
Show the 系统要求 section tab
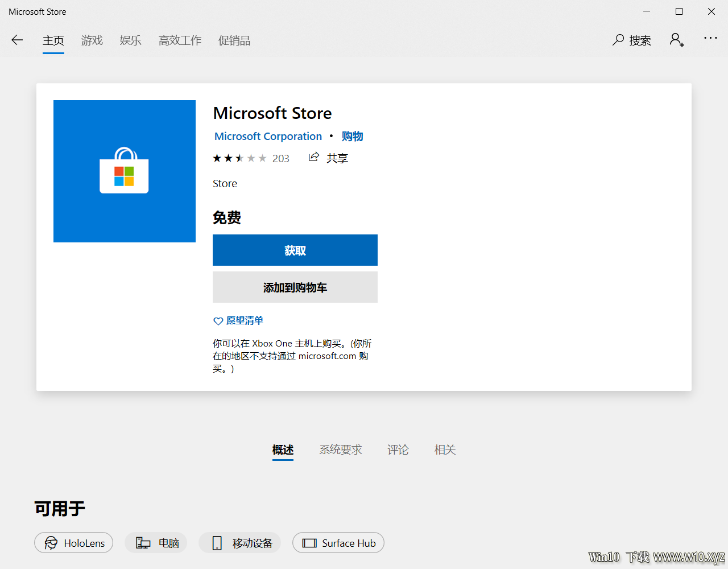tap(340, 450)
